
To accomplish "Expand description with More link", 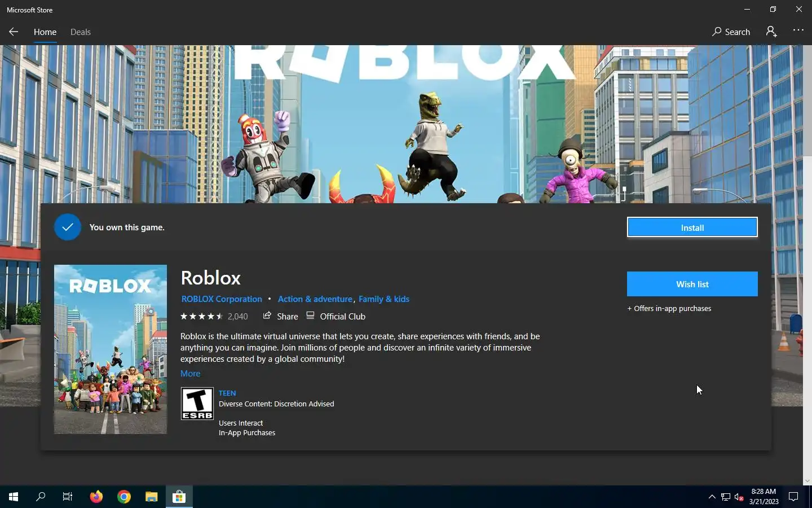I will coord(190,374).
